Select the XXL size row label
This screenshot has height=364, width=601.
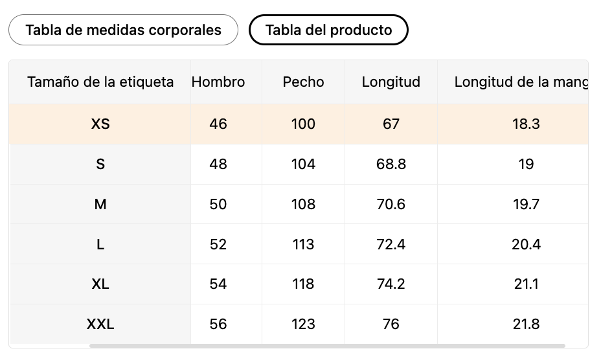[100, 324]
